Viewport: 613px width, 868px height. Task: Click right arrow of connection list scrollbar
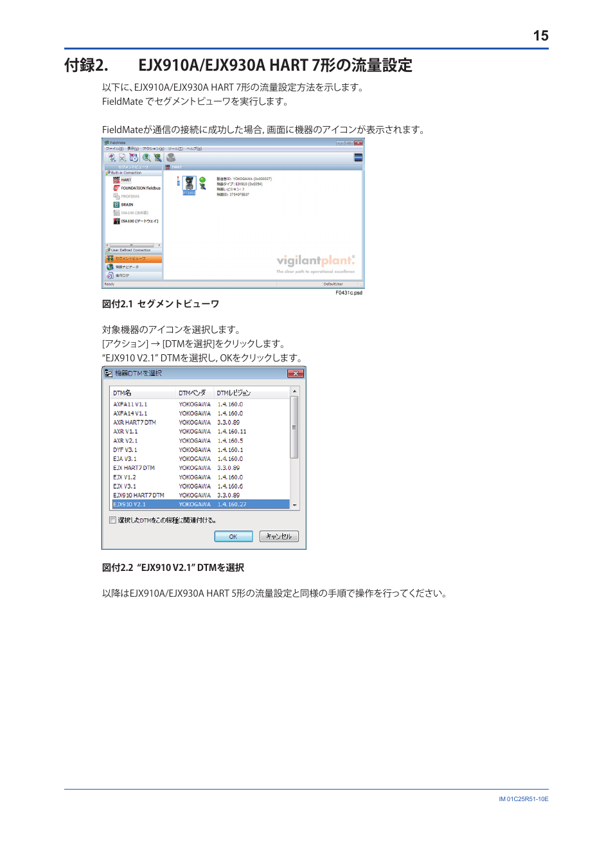coord(159,245)
